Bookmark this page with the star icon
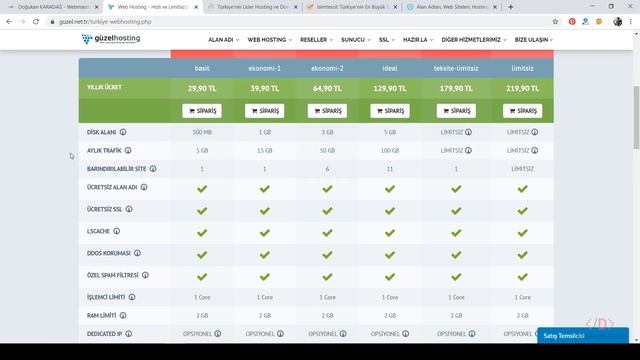Image resolution: width=640 pixels, height=360 pixels. point(555,22)
